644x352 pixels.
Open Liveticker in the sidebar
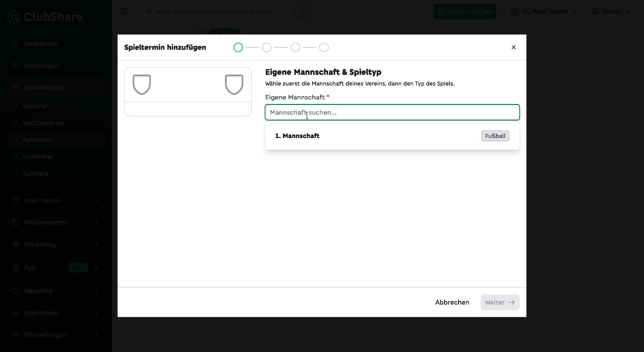pyautogui.click(x=38, y=157)
